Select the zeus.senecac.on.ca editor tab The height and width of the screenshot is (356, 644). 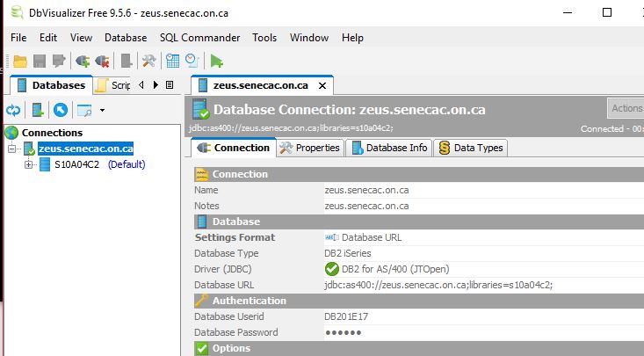260,85
